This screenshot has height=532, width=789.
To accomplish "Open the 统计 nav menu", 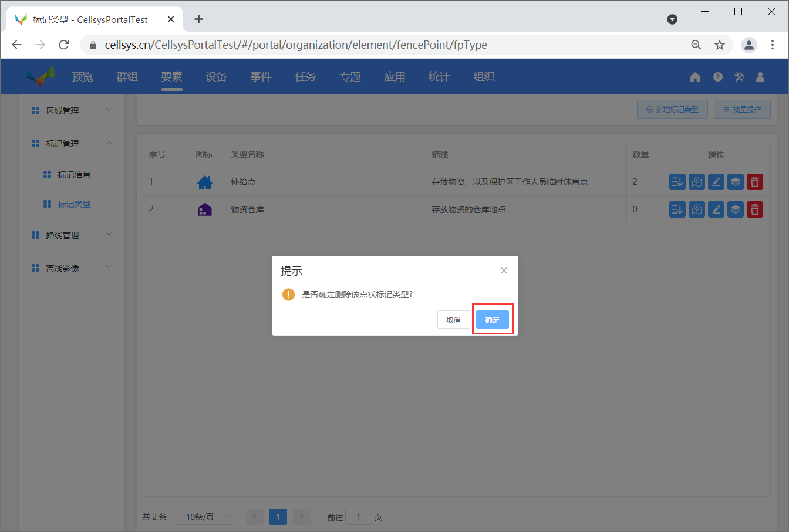I will click(x=440, y=77).
